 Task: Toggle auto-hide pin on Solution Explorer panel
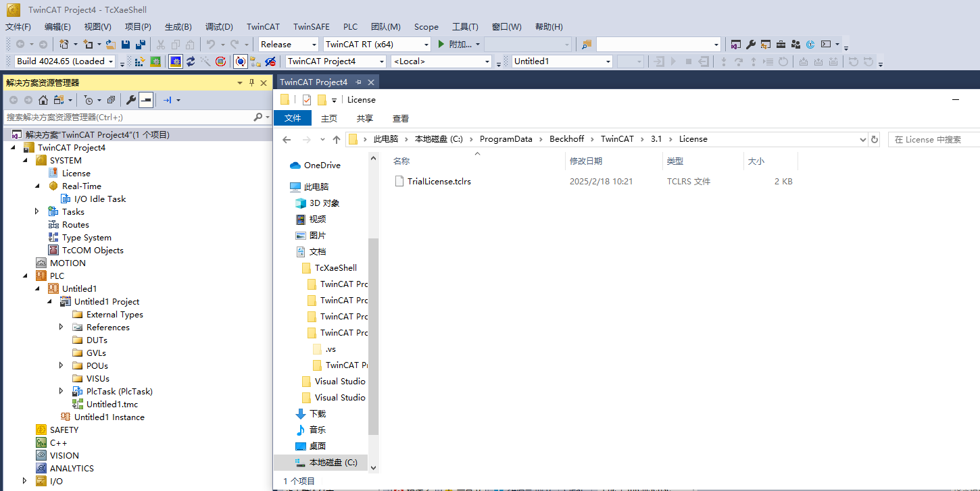[x=251, y=82]
